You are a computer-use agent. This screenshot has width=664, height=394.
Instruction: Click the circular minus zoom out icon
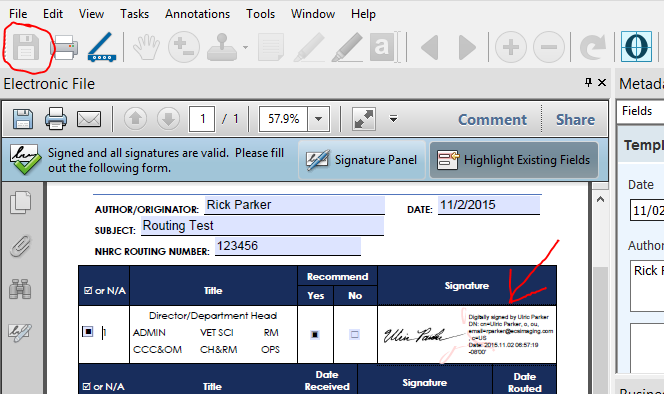(x=549, y=47)
